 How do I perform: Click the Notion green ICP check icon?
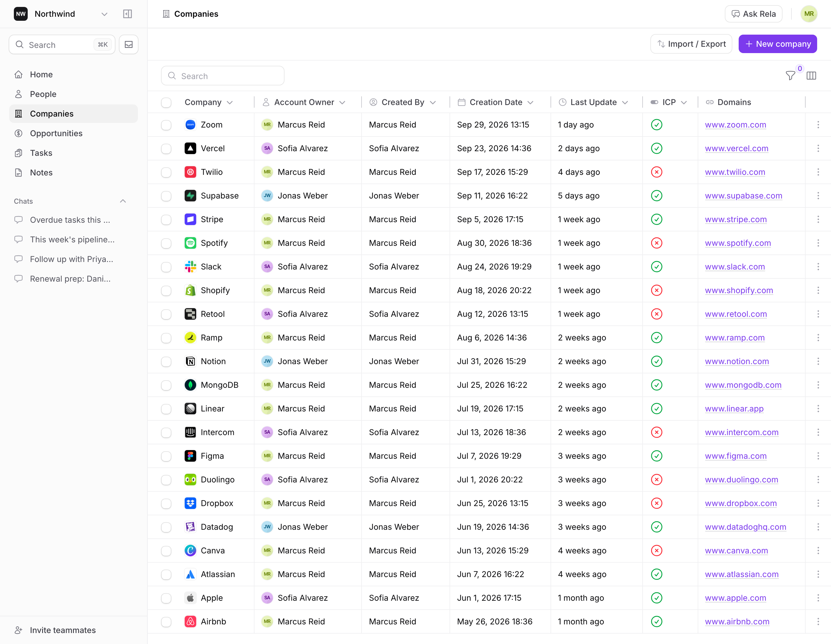pyautogui.click(x=656, y=361)
